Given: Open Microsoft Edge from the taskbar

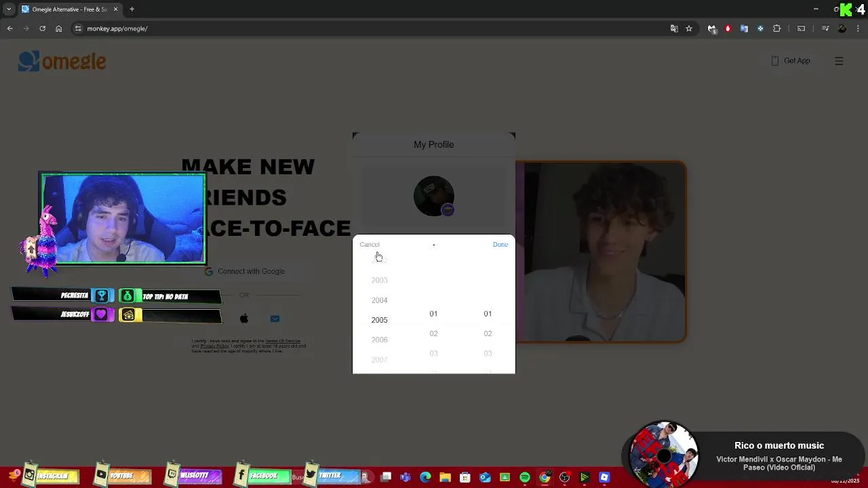Looking at the screenshot, I should [425, 478].
